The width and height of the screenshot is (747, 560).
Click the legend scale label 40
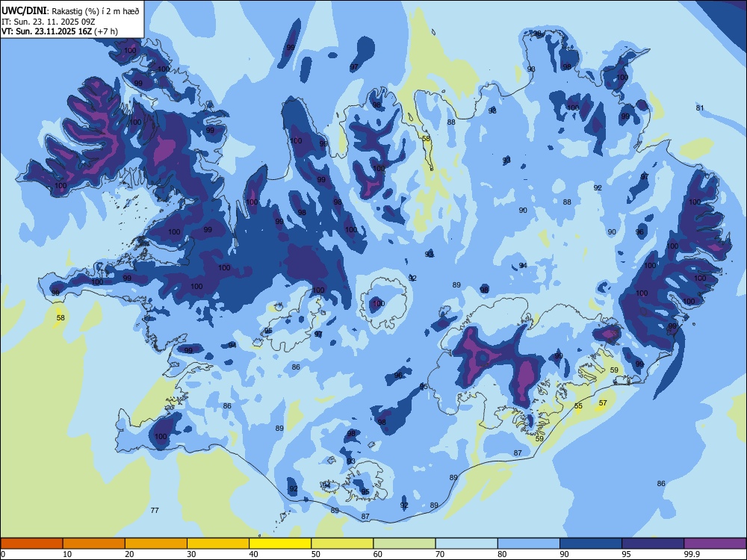254,554
